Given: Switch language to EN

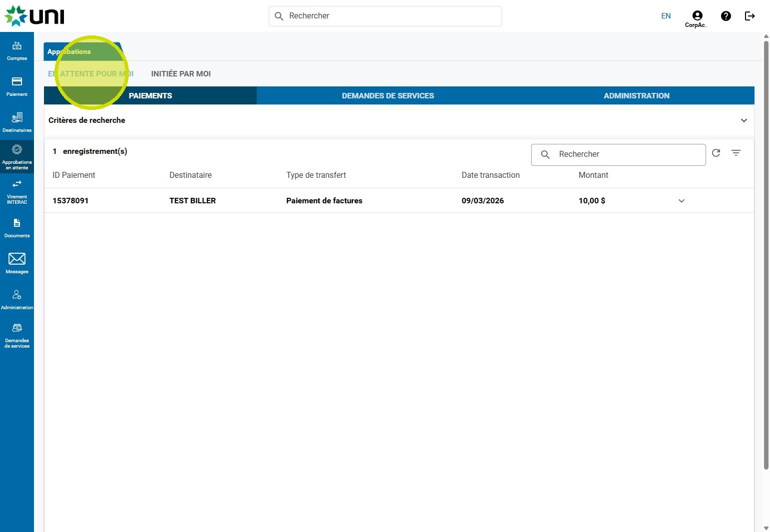Looking at the screenshot, I should pyautogui.click(x=666, y=16).
